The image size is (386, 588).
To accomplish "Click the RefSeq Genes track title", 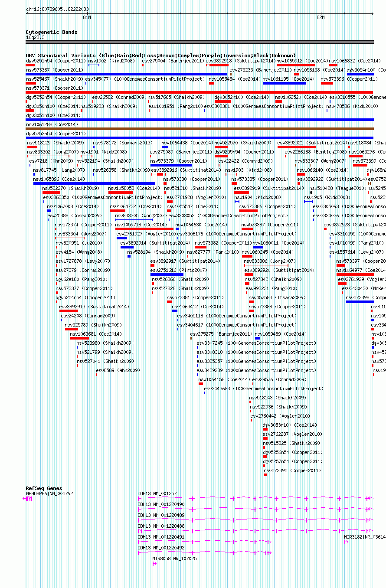I will 44,488.
